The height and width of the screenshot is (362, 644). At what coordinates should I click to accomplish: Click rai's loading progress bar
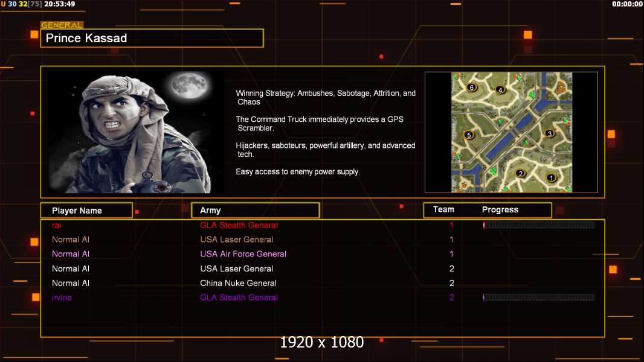pos(539,224)
